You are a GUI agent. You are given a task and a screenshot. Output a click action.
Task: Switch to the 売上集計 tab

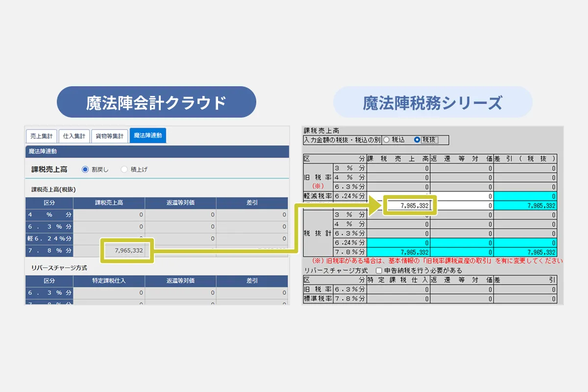click(41, 136)
